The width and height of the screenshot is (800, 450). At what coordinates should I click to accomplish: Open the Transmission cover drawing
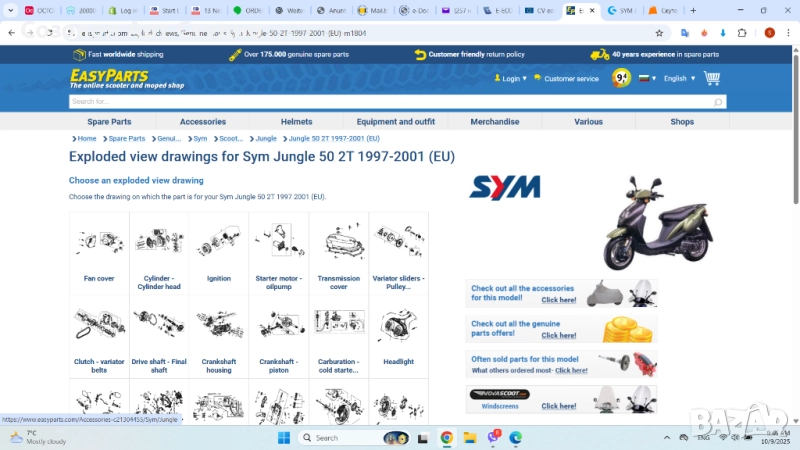click(339, 253)
